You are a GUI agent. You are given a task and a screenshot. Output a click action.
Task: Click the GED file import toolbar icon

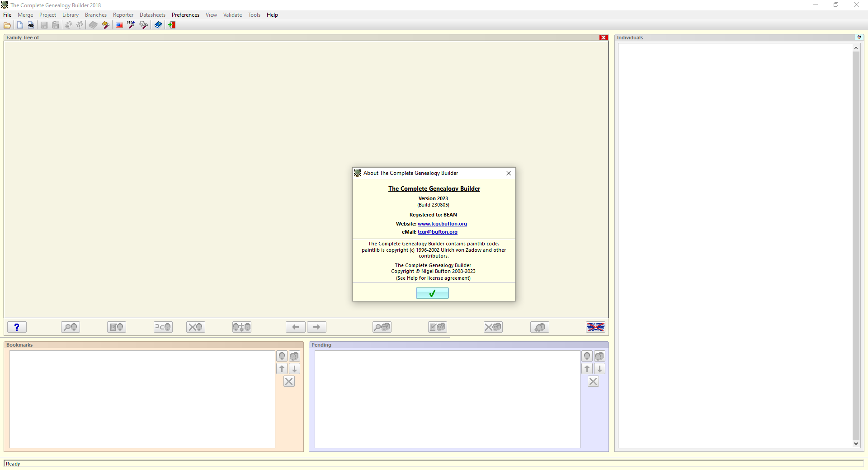31,25
